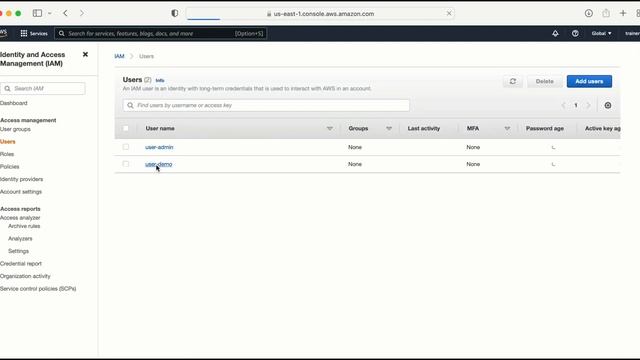Check the user-demo row checkbox
The image size is (640, 360).
(x=126, y=164)
